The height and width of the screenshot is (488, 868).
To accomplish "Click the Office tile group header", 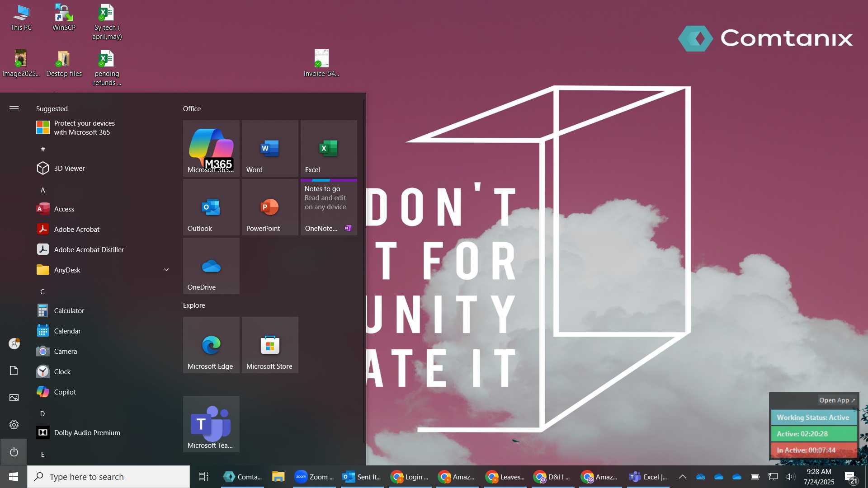I will 192,108.
